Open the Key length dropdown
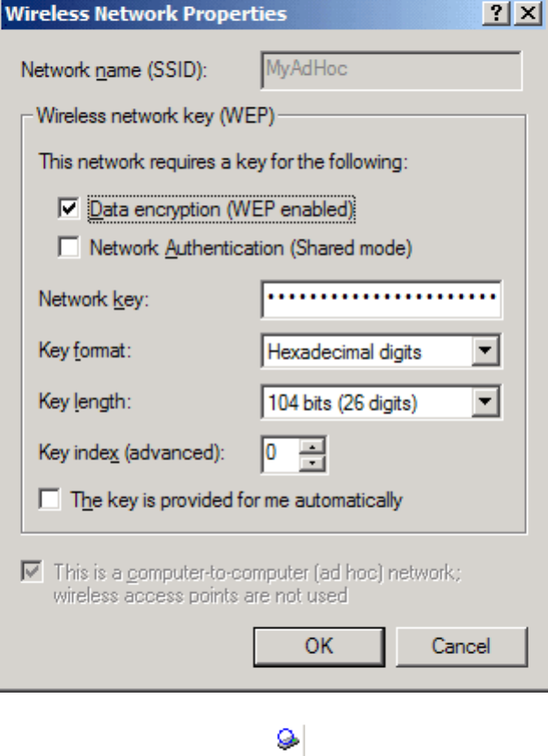The height and width of the screenshot is (756, 548). 486,404
